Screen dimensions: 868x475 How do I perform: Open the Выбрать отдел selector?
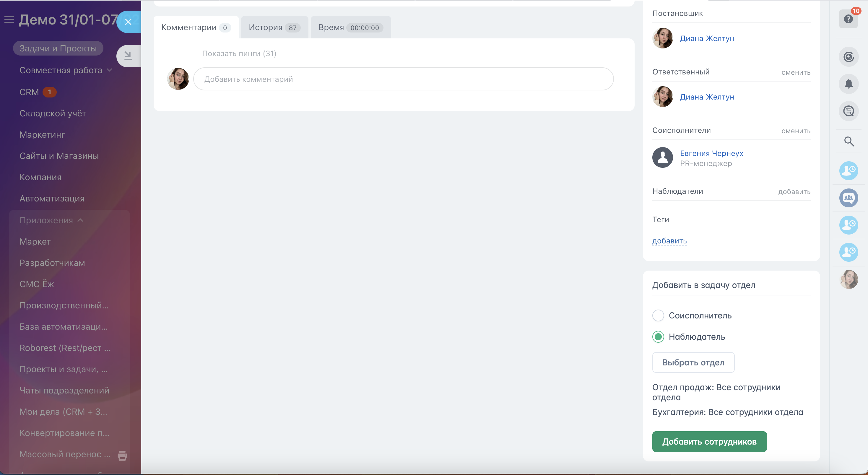tap(693, 362)
